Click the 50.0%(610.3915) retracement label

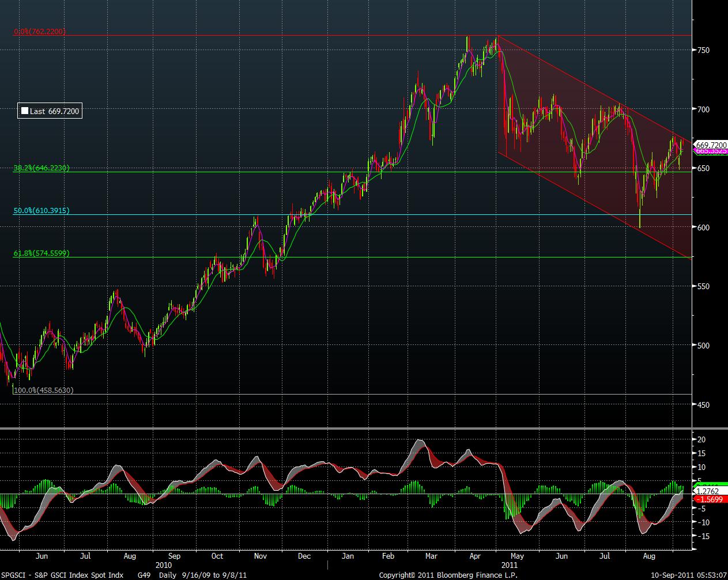pos(42,211)
